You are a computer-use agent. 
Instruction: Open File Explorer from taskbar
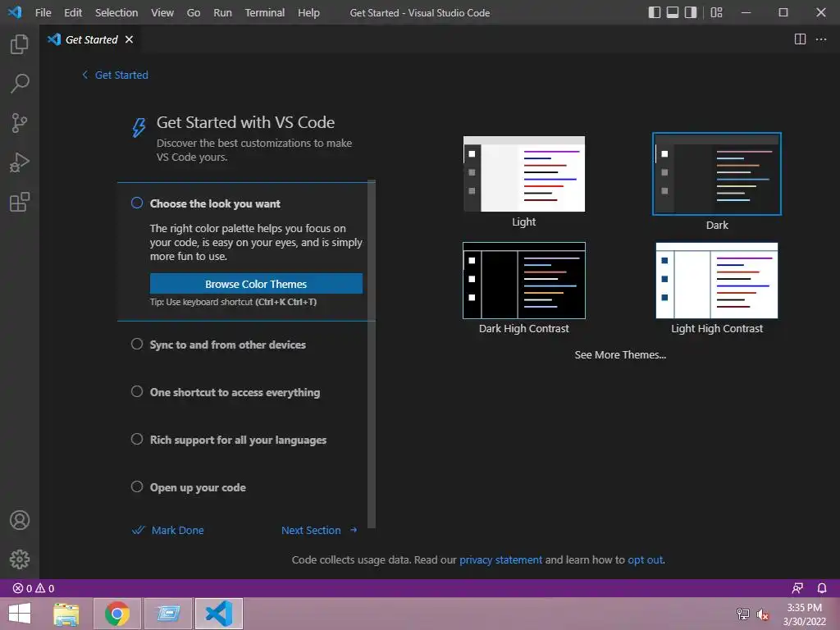click(x=66, y=614)
